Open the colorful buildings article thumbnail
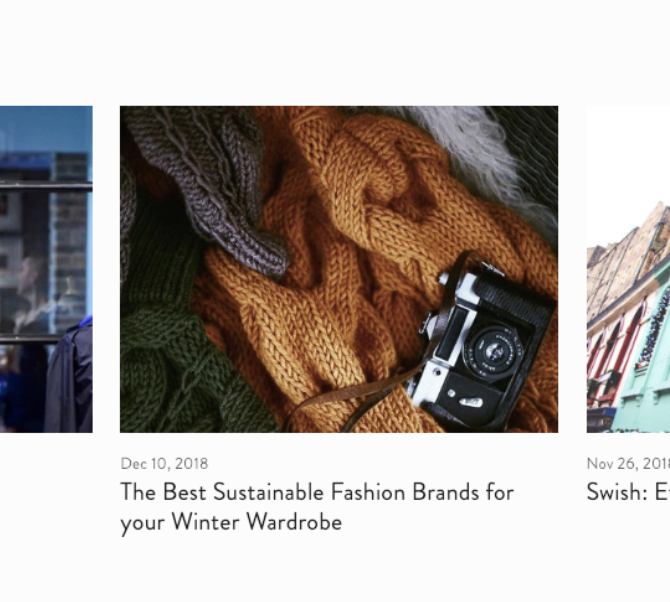Viewport: 670px width, 602px height. point(628,269)
